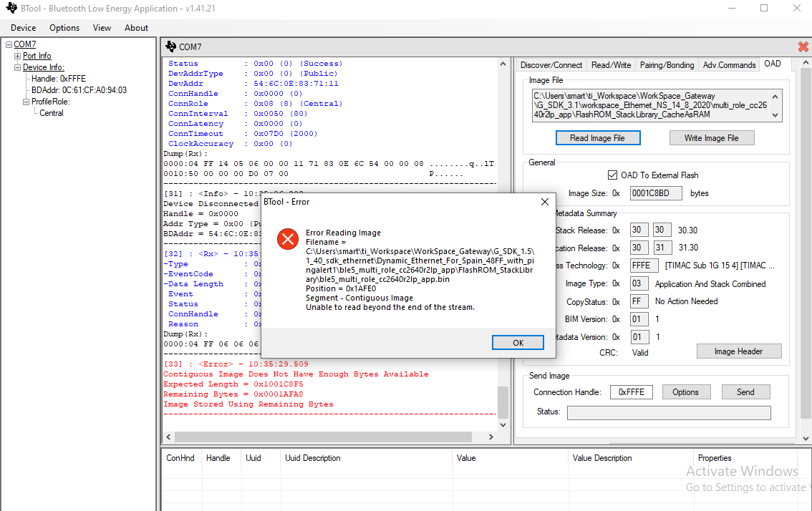
Task: Expand the Port Info tree node
Action: point(18,56)
